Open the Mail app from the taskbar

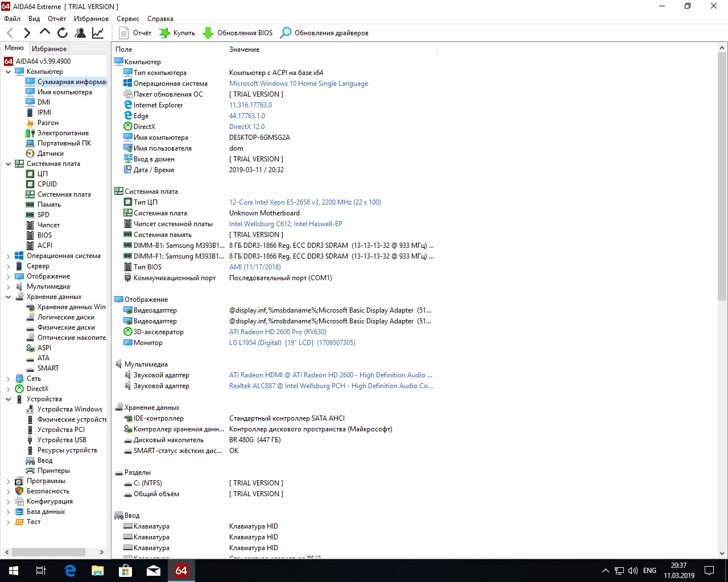pos(154,571)
